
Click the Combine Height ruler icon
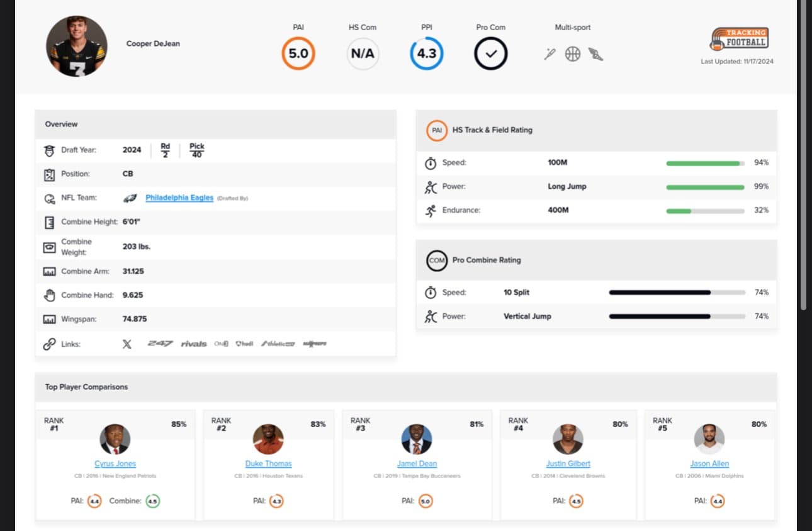[x=49, y=222]
